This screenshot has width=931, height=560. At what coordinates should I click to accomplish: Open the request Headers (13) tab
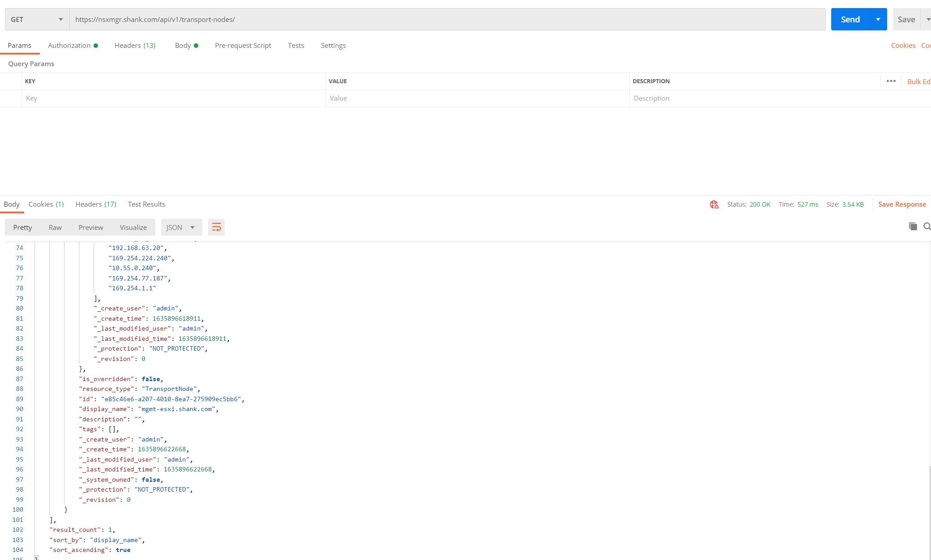pos(135,46)
